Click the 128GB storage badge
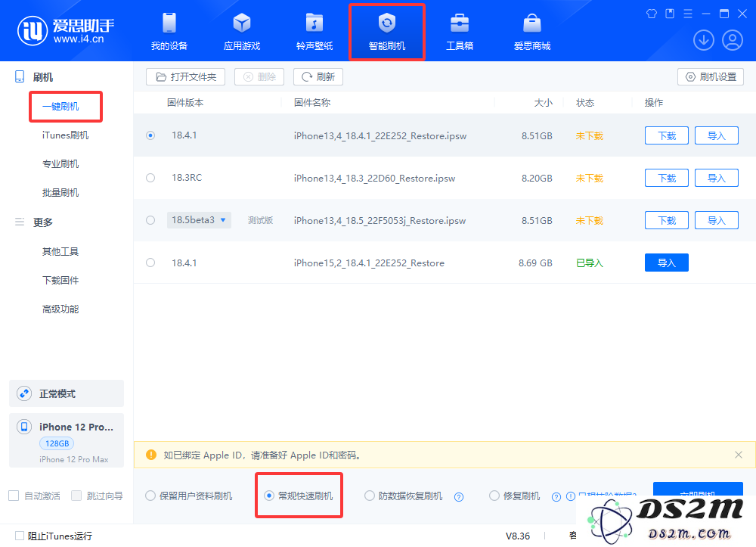This screenshot has width=756, height=547. (x=57, y=443)
